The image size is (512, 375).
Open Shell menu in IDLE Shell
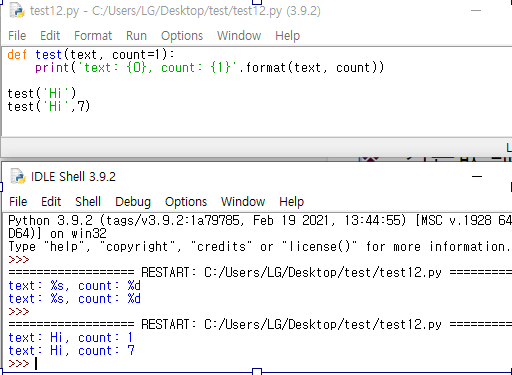[88, 202]
